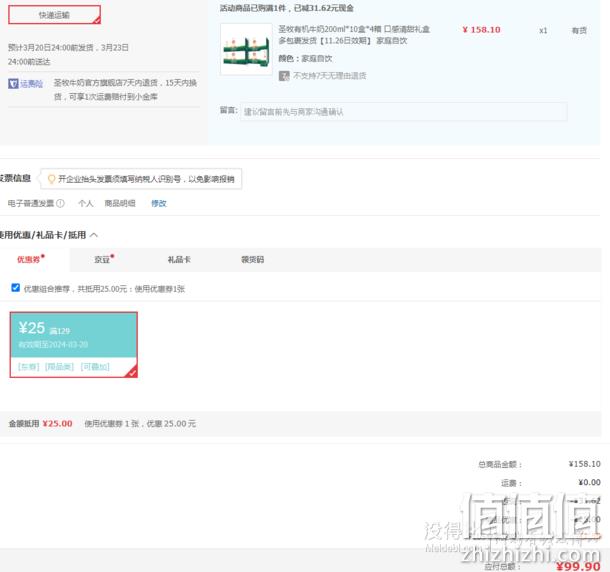Image resolution: width=610 pixels, height=572 pixels.
Task: Open the 运费险 link
Action: pos(31,84)
